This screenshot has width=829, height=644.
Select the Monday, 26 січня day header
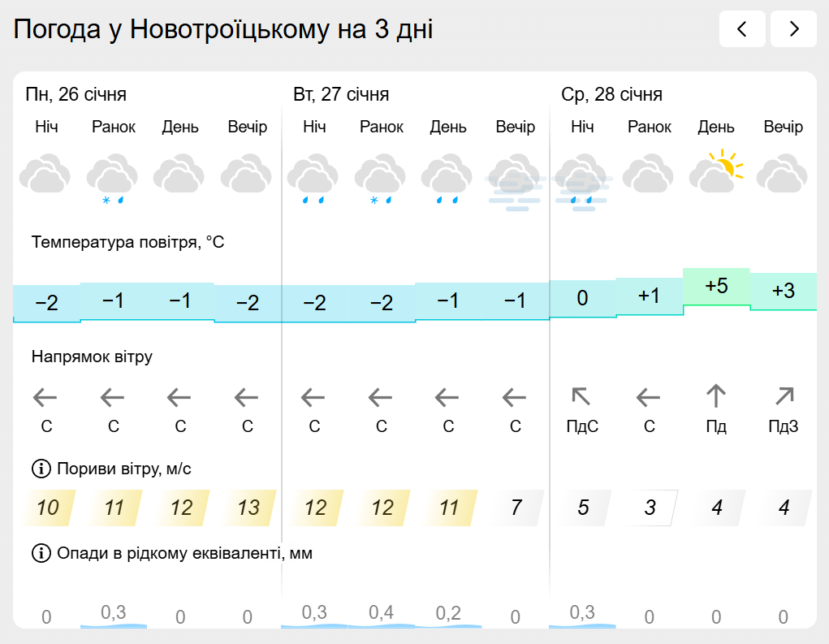click(x=76, y=95)
